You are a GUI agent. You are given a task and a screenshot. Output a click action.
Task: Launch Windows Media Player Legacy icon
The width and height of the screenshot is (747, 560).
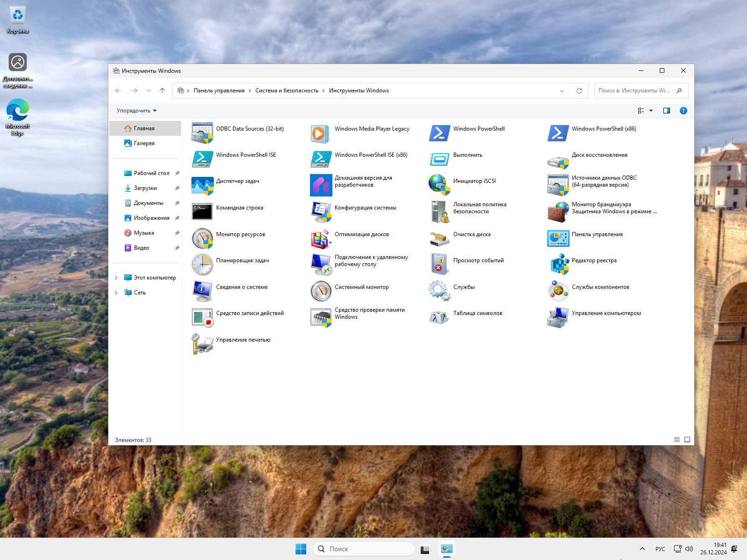tap(321, 133)
